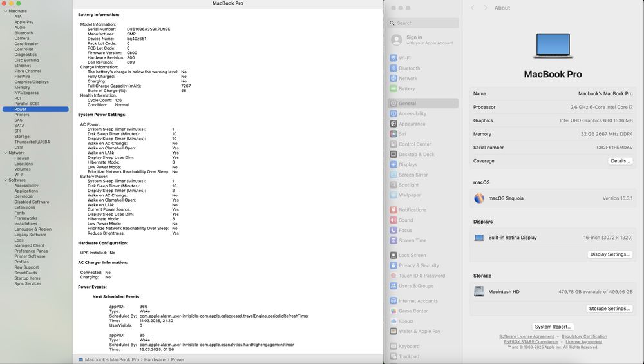Go back with the About back arrow
The width and height of the screenshot is (644, 364).
[x=473, y=8]
